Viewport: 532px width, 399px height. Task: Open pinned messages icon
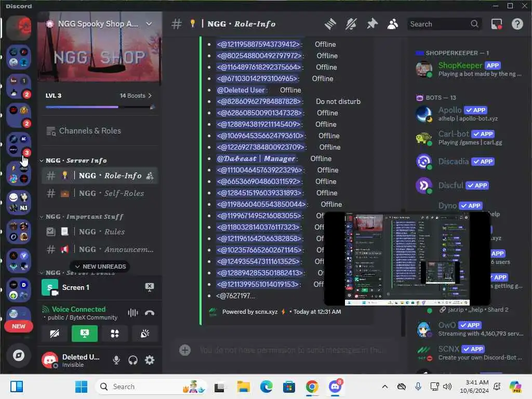(x=372, y=24)
